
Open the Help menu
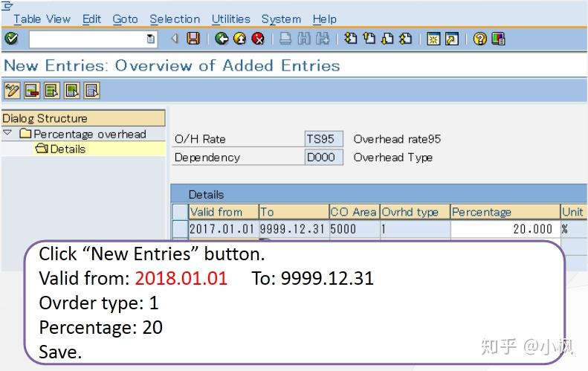pyautogui.click(x=325, y=19)
